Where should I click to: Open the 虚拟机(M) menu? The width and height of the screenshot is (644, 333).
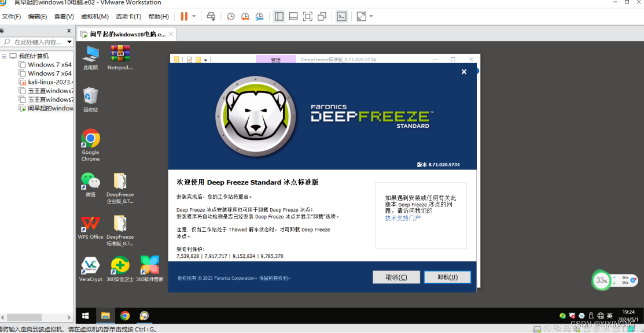(94, 16)
